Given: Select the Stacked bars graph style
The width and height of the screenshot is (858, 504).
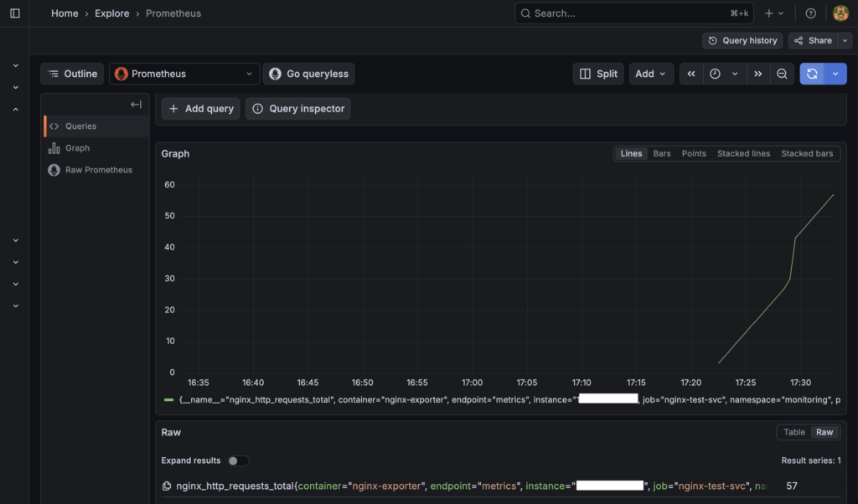Looking at the screenshot, I should pyautogui.click(x=807, y=153).
